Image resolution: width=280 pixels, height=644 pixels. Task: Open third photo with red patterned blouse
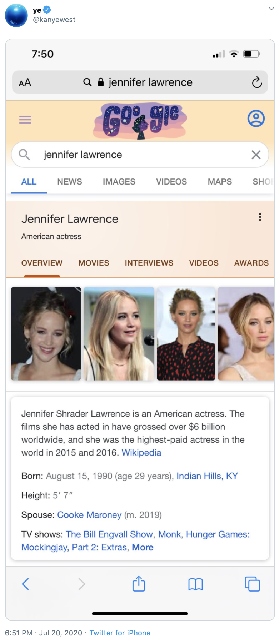click(186, 334)
